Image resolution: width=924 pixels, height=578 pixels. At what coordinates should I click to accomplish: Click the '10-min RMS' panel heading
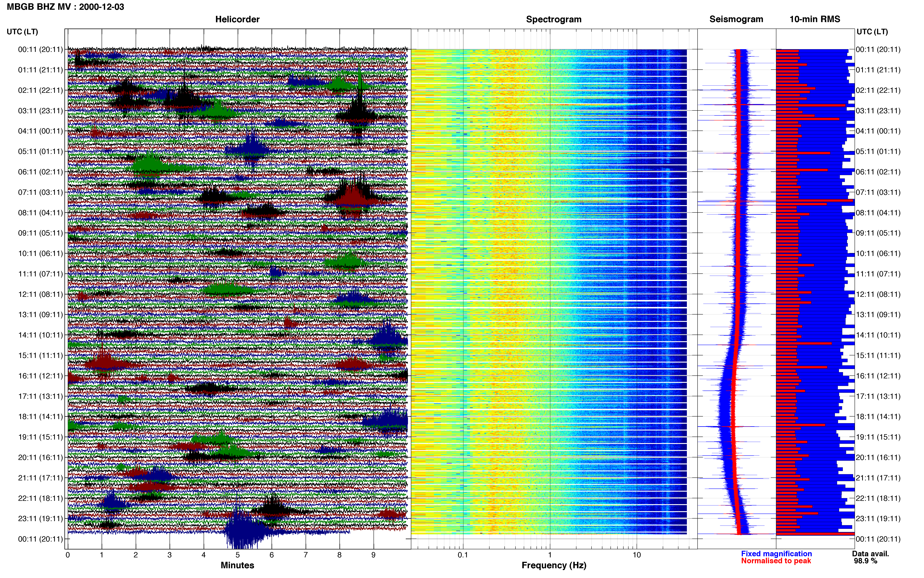815,19
